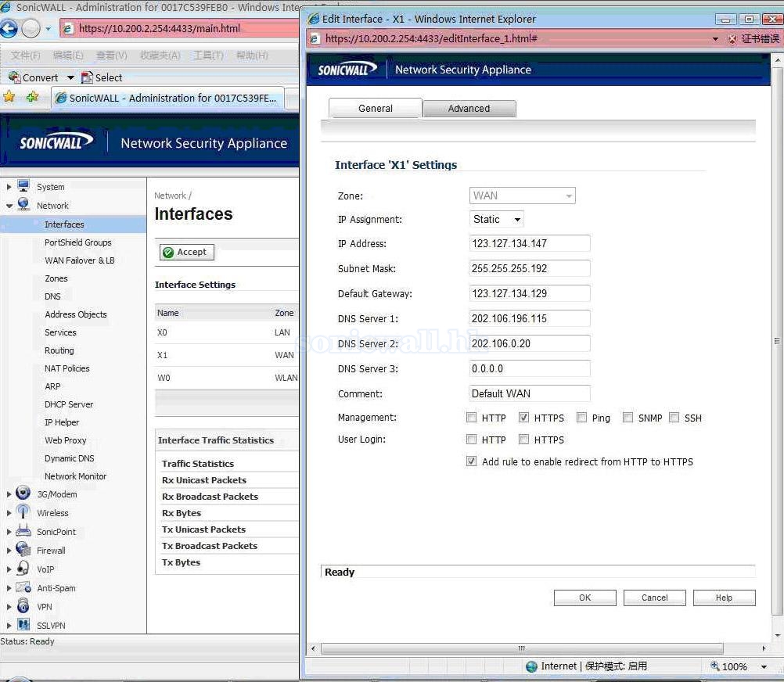Click the Add to Favorites star icon

click(x=33, y=97)
